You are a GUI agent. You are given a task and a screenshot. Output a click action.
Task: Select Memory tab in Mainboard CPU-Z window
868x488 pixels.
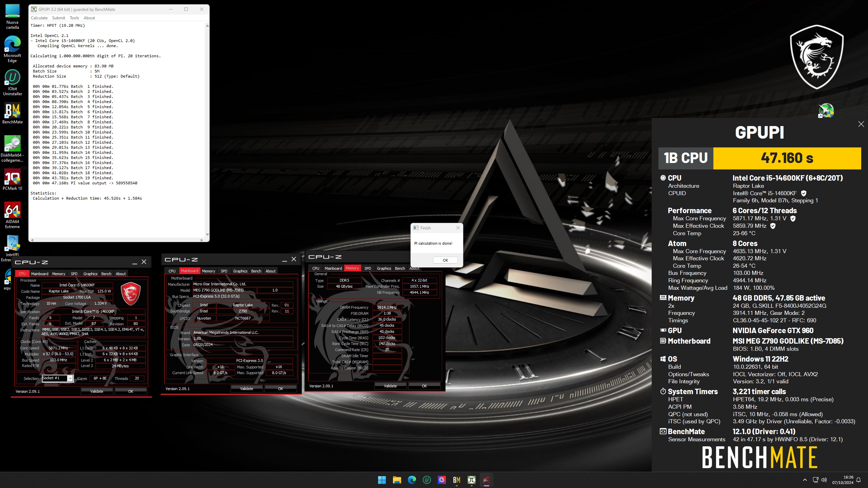[x=209, y=271]
